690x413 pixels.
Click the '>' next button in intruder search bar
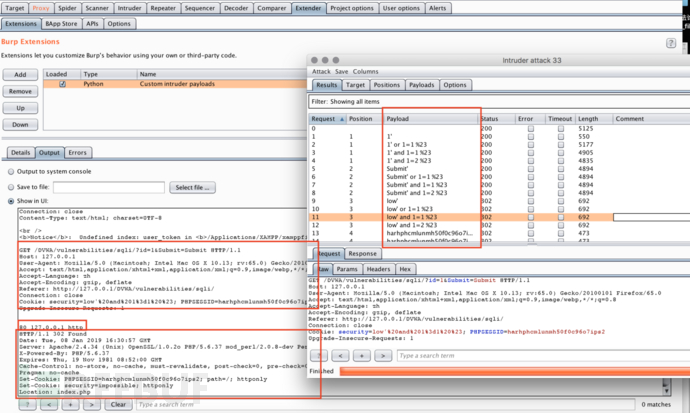pos(383,355)
